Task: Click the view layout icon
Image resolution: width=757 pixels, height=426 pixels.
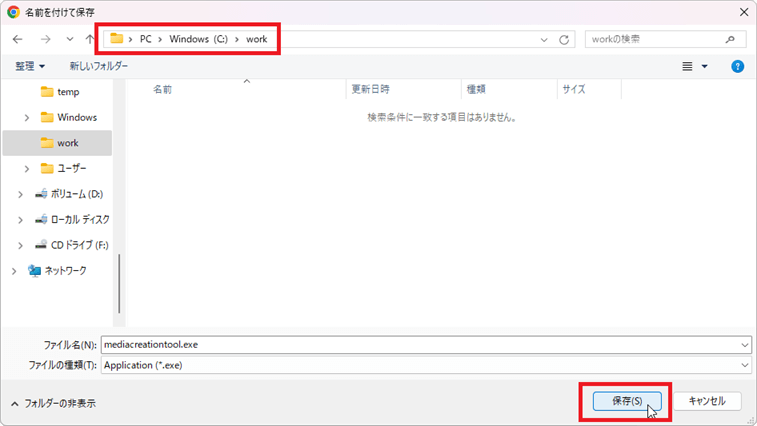Action: click(688, 66)
